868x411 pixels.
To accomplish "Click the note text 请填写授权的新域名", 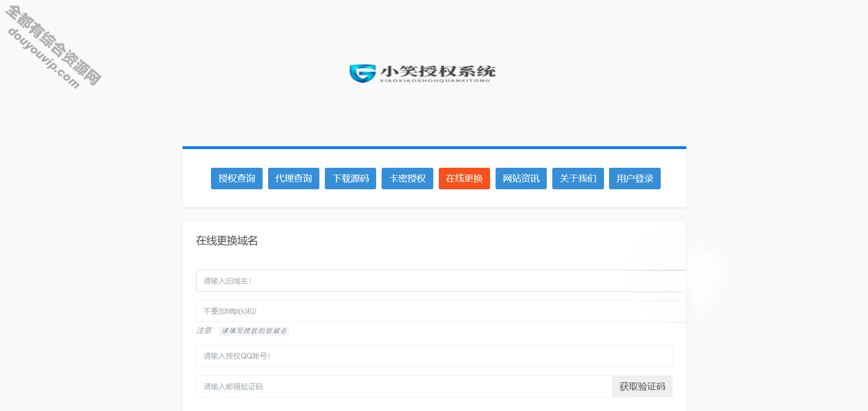I will coord(254,331).
